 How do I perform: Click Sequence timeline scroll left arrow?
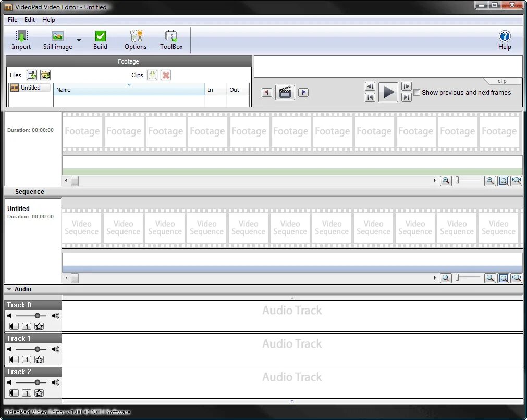click(66, 278)
